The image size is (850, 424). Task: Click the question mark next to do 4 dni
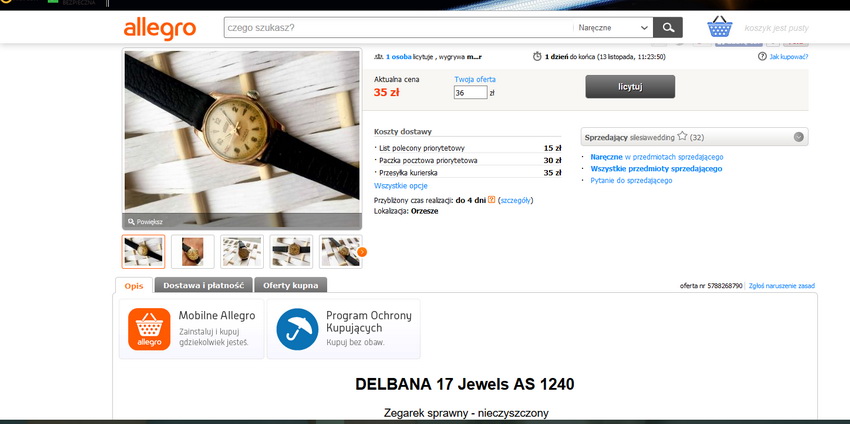click(x=491, y=200)
